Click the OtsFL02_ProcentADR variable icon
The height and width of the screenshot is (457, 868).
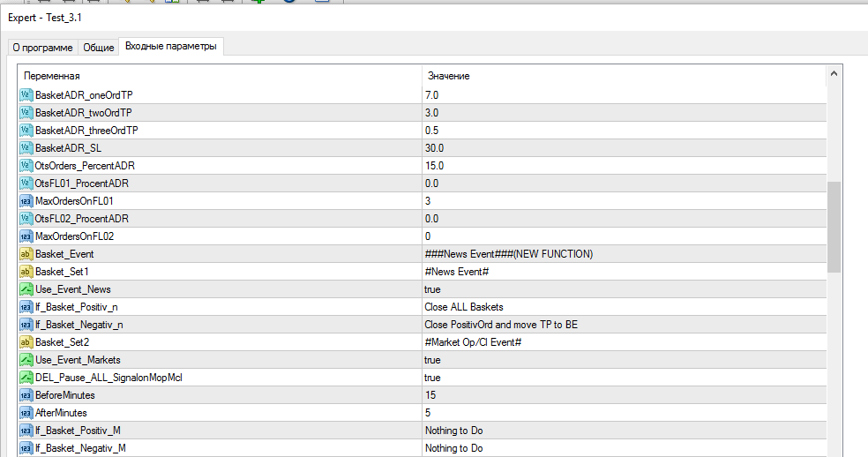(x=26, y=219)
